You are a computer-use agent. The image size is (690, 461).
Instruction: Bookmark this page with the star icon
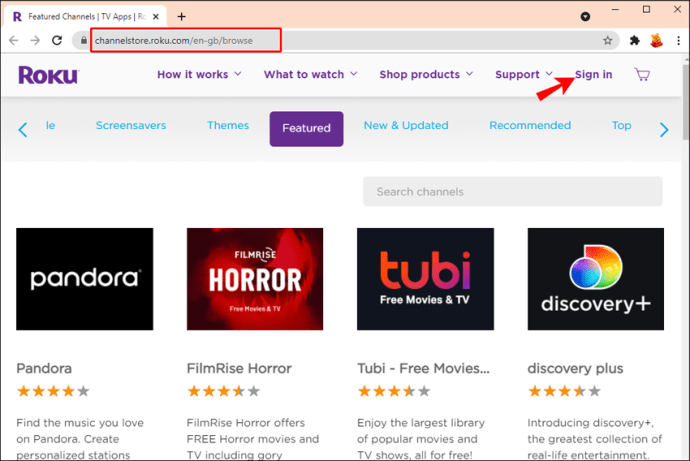(608, 40)
